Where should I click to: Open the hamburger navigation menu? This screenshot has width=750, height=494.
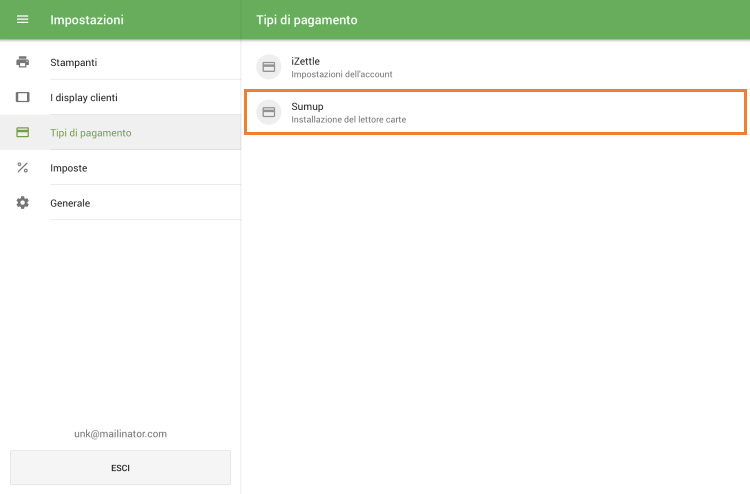[22, 20]
